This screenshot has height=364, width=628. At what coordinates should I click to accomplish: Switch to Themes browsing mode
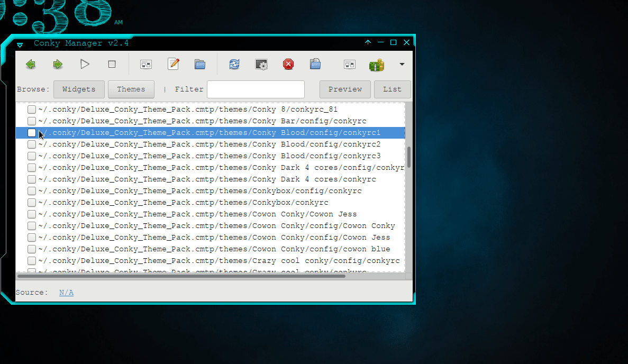[131, 89]
